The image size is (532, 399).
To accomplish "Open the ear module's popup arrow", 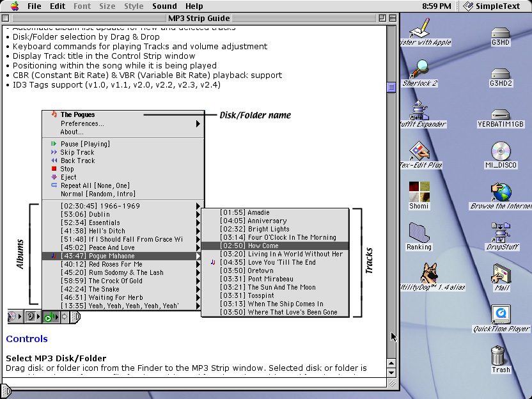I will pyautogui.click(x=38, y=317).
